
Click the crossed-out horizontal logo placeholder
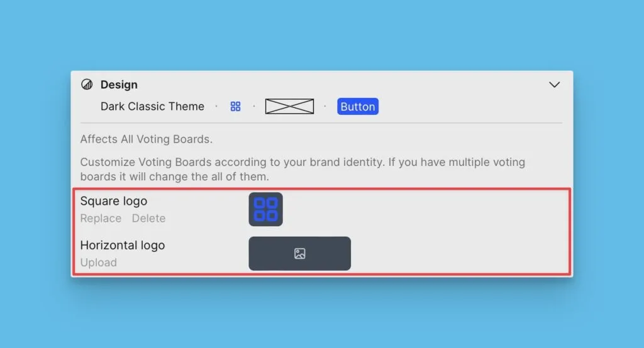(289, 107)
